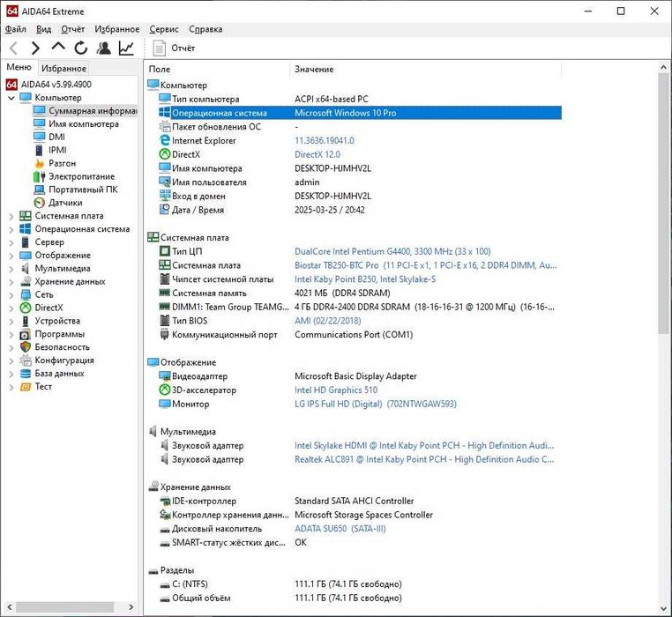Open the Отчёт menu
Screen dimensions: 672x617
(73, 29)
